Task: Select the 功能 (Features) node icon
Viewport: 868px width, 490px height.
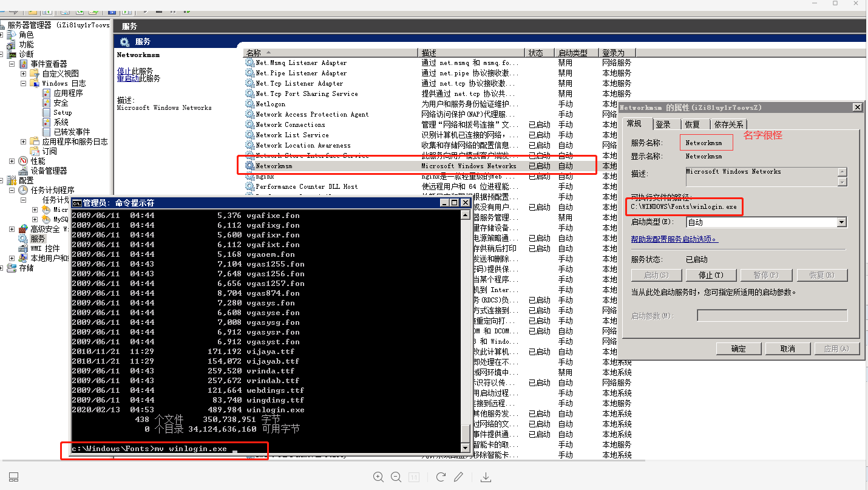Action: coord(12,44)
